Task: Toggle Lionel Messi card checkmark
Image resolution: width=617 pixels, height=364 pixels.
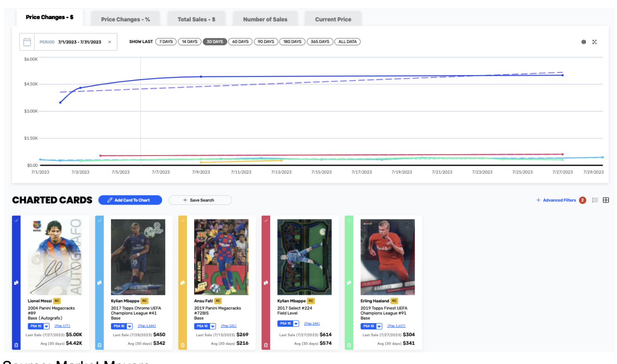Action: 16,221
